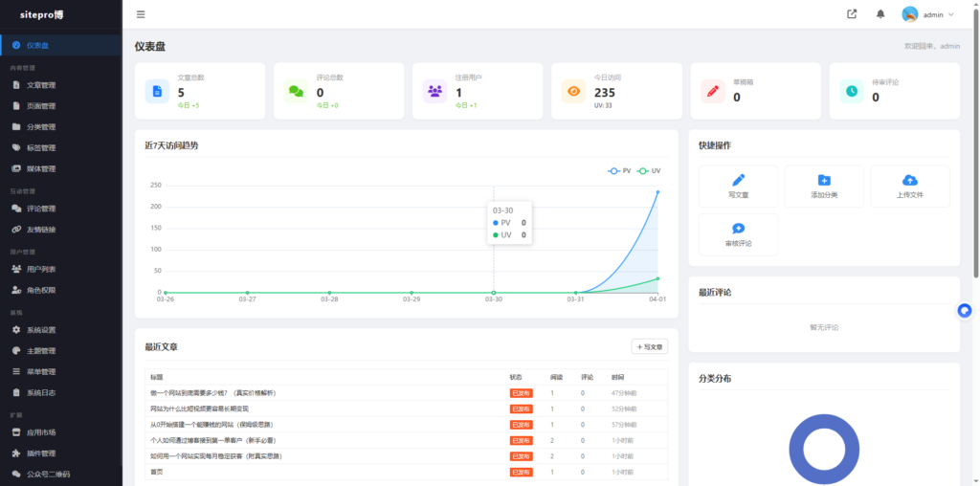Toggle the sidebar hamburger menu
This screenshot has height=486, width=980.
[141, 14]
